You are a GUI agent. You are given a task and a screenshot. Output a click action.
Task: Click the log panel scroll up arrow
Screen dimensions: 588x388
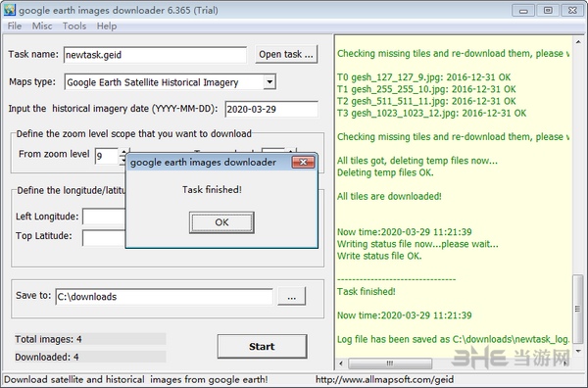coord(578,42)
